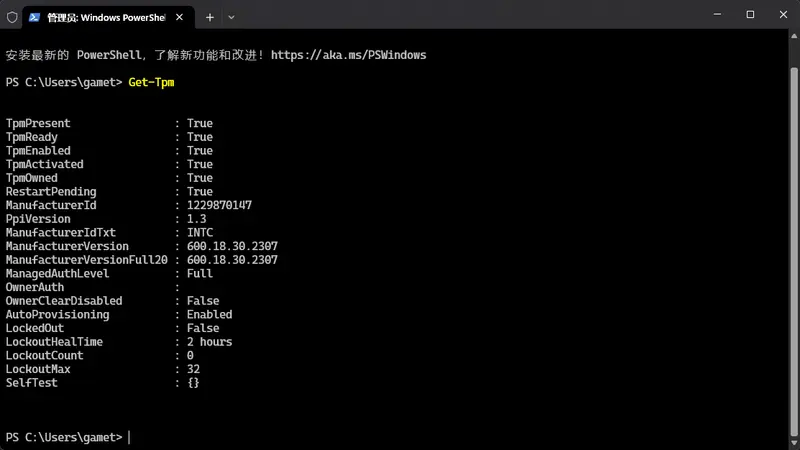Click the LockoutHealTime value 2 hours
The width and height of the screenshot is (800, 450).
pos(209,342)
